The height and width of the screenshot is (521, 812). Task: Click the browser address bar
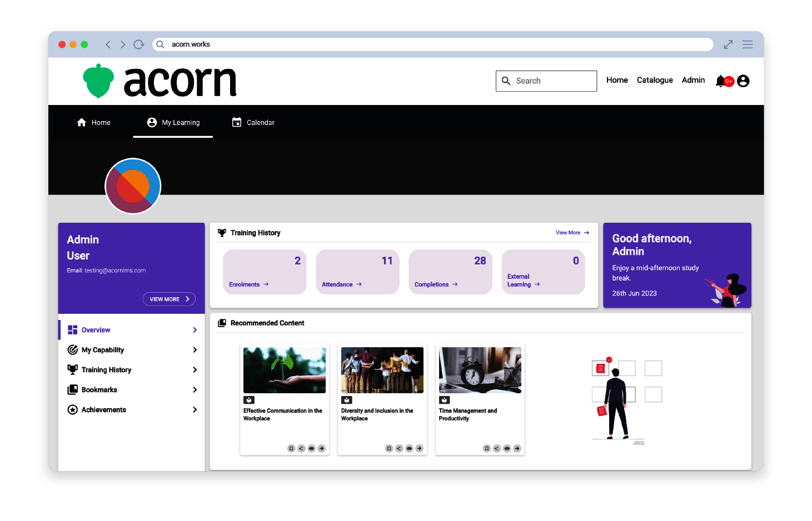433,44
